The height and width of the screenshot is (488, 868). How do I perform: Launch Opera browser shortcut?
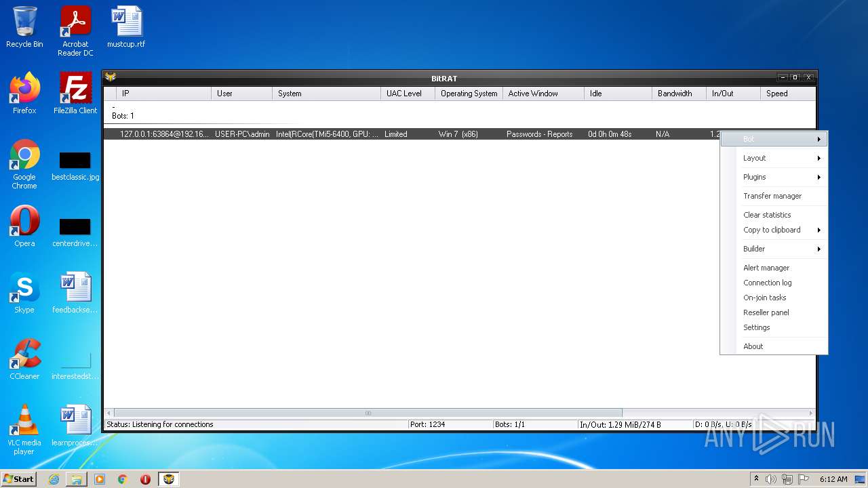24,226
